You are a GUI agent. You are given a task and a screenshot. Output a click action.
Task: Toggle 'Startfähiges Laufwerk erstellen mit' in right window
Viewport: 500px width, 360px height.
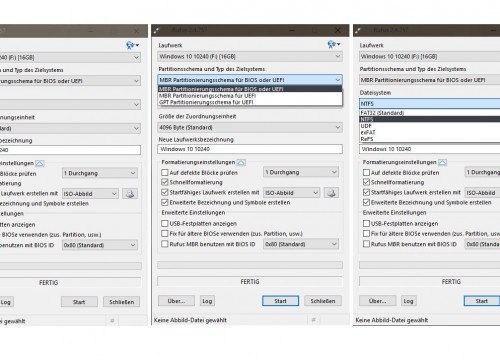(366, 192)
